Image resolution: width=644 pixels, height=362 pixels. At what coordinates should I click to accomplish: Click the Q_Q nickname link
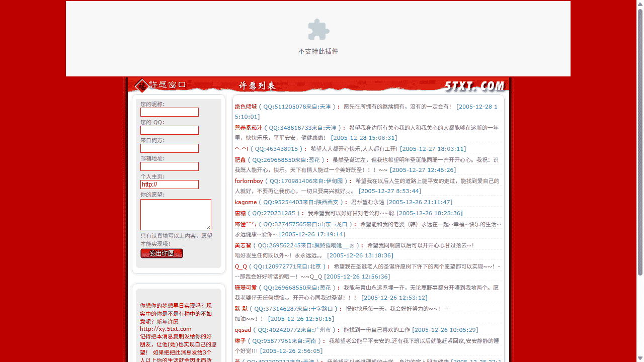pyautogui.click(x=240, y=266)
